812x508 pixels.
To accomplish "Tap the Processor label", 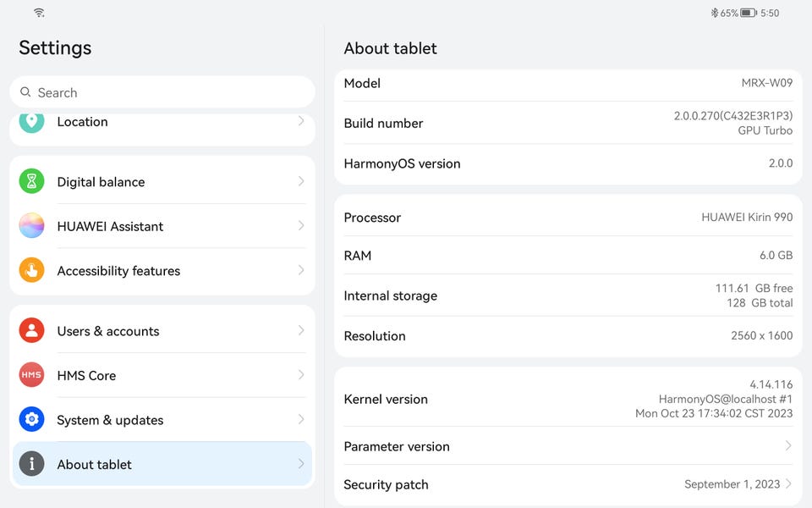I will coord(372,218).
